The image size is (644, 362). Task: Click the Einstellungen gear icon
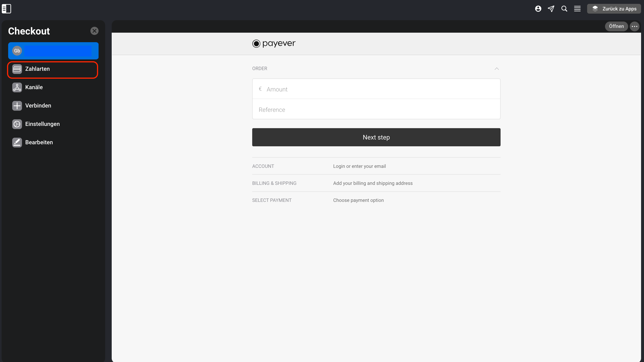coord(17,124)
